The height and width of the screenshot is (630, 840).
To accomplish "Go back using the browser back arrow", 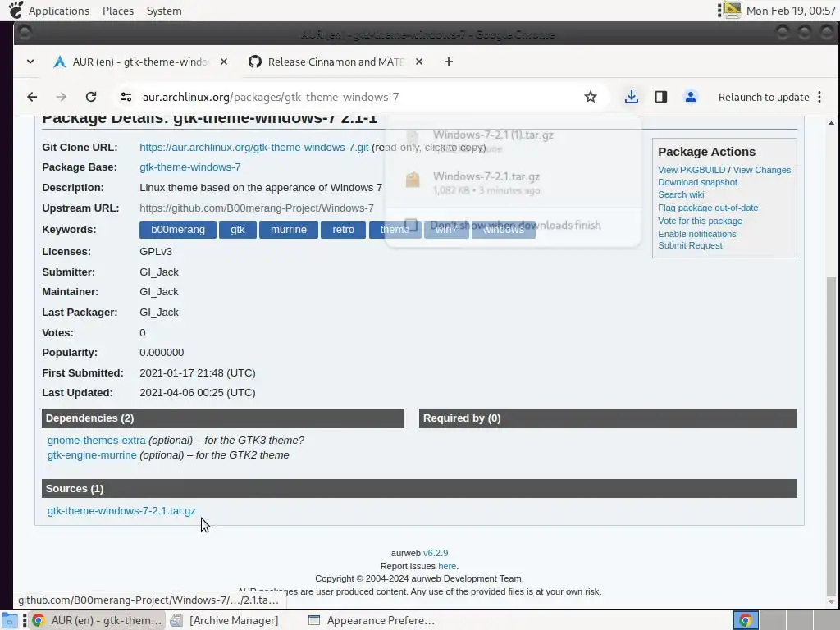I will [x=32, y=97].
